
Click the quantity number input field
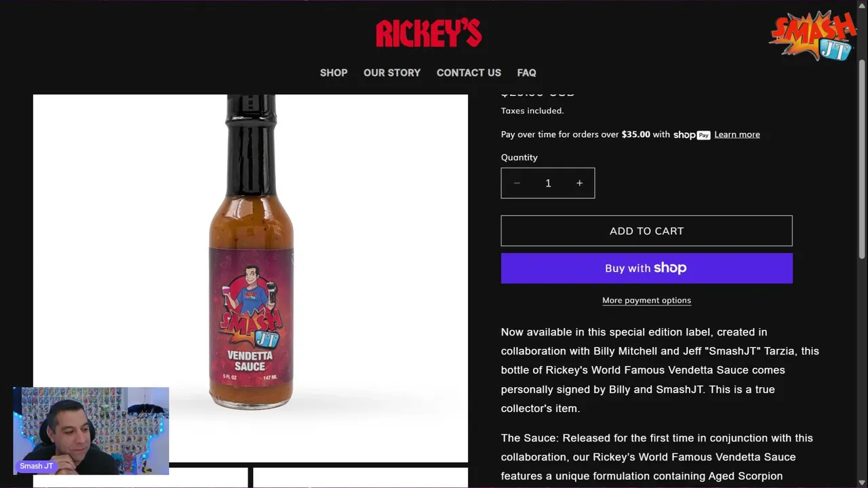548,183
